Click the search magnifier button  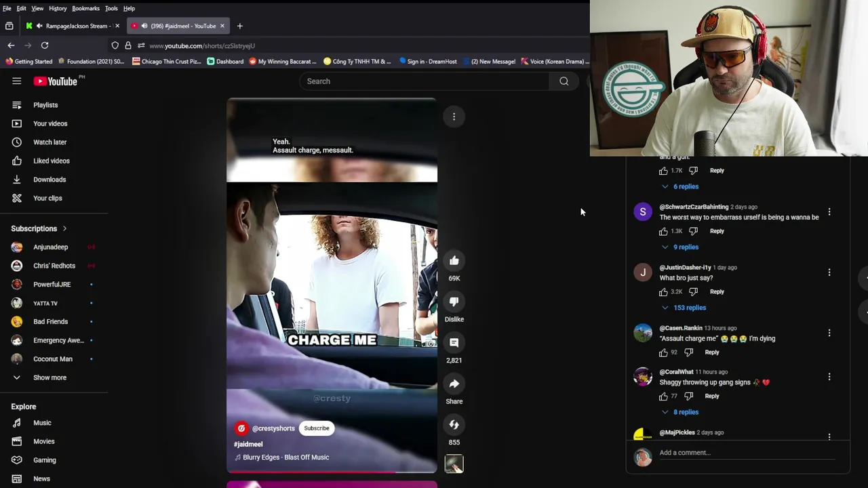coord(564,81)
